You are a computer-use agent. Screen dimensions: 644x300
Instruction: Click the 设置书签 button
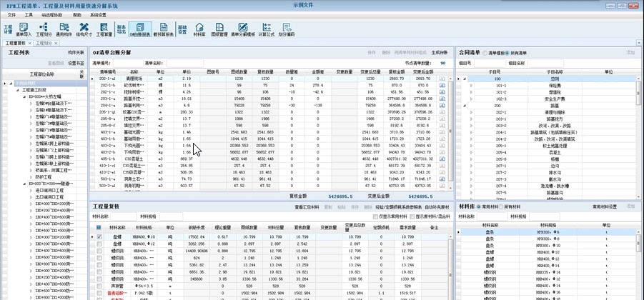76,63
